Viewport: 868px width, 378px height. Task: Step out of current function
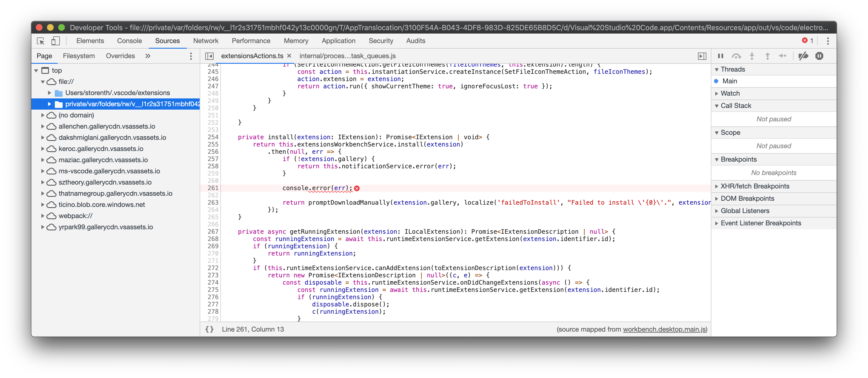tap(767, 56)
